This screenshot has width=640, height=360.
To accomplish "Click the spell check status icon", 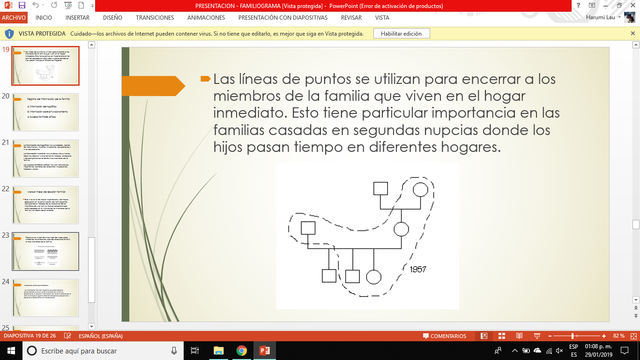I will click(67, 336).
